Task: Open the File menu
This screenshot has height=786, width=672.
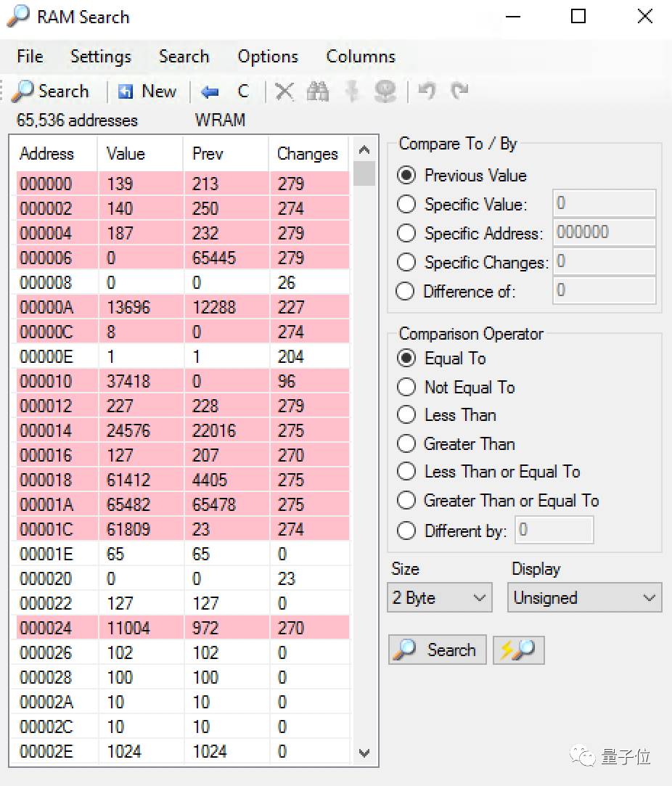Action: pyautogui.click(x=30, y=56)
